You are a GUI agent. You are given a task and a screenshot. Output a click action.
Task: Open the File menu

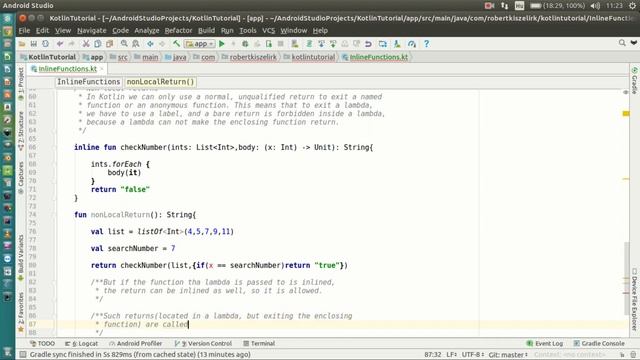(x=24, y=31)
